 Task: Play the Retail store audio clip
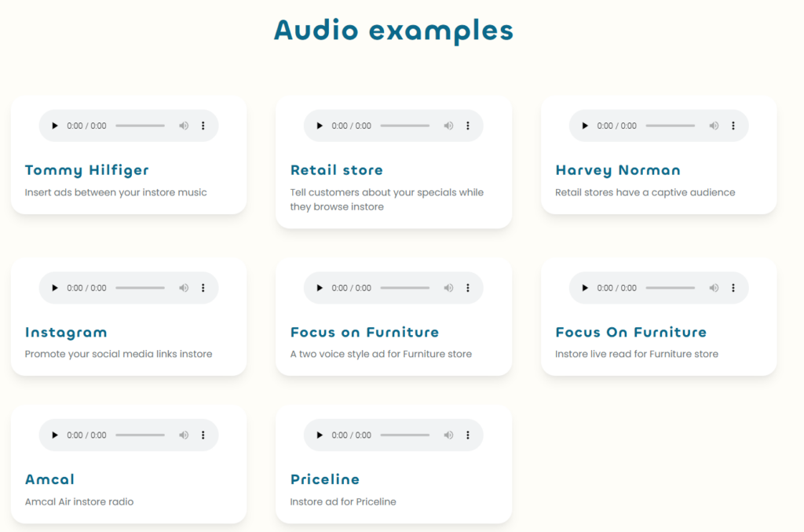click(320, 126)
